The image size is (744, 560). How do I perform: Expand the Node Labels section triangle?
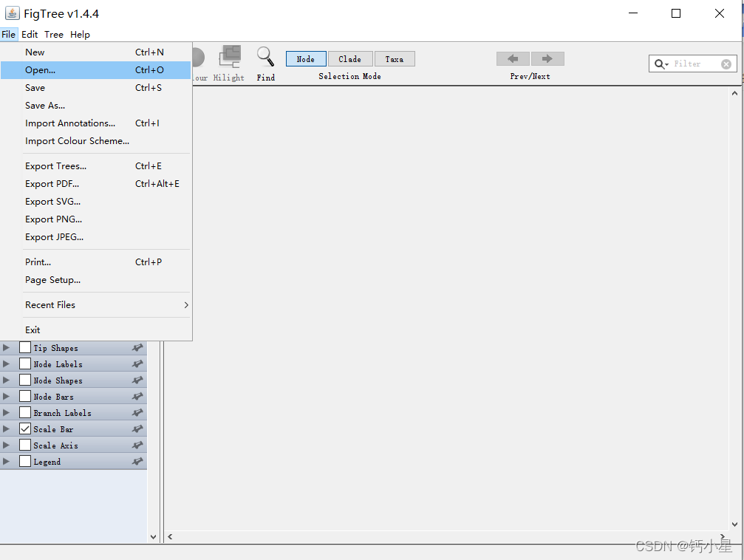click(6, 364)
